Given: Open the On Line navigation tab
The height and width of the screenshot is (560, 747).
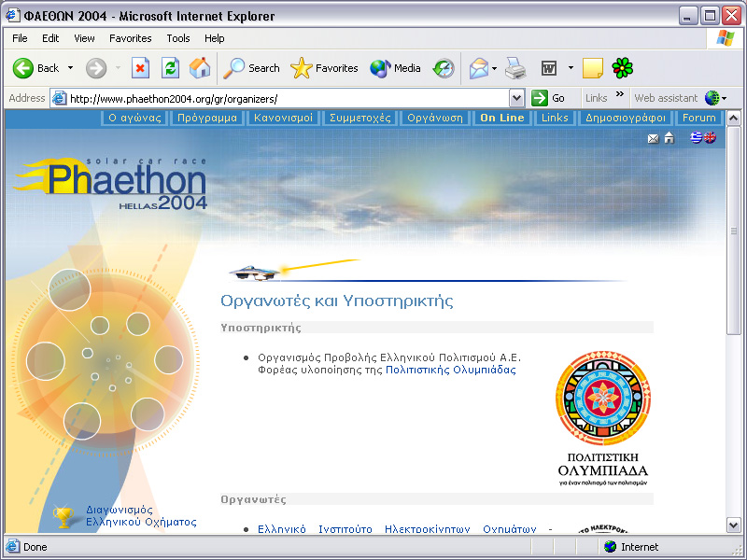Looking at the screenshot, I should [502, 118].
